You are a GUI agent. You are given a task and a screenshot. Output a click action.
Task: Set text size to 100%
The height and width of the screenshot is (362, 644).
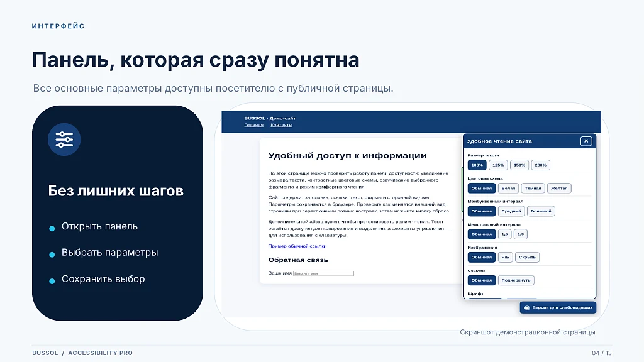[477, 165]
